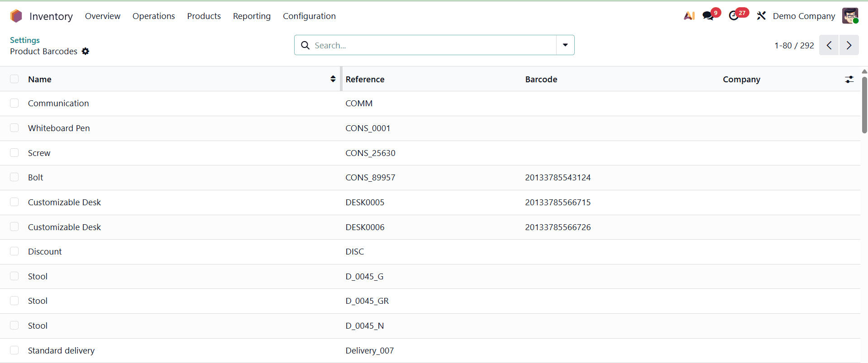Click the Discount name cell
Screen dimensions: 868x363
[45, 251]
